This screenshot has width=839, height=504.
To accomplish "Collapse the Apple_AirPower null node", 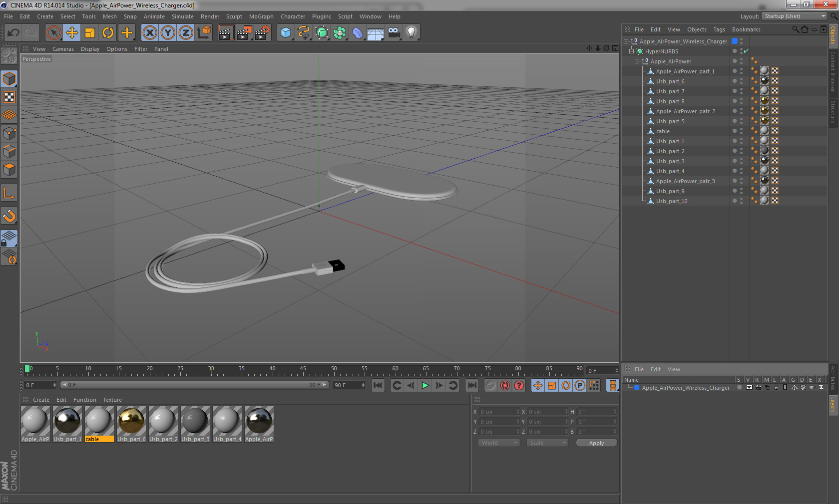I will point(637,61).
